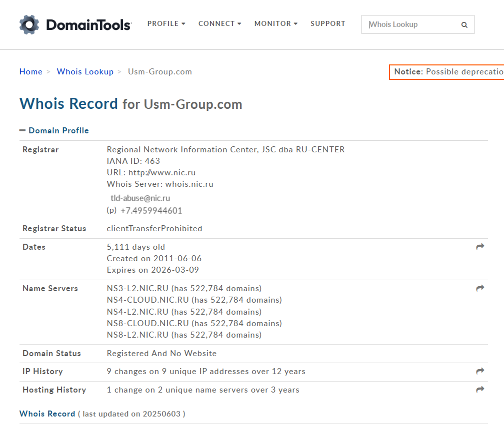Go to the SUPPORT page

pyautogui.click(x=328, y=24)
